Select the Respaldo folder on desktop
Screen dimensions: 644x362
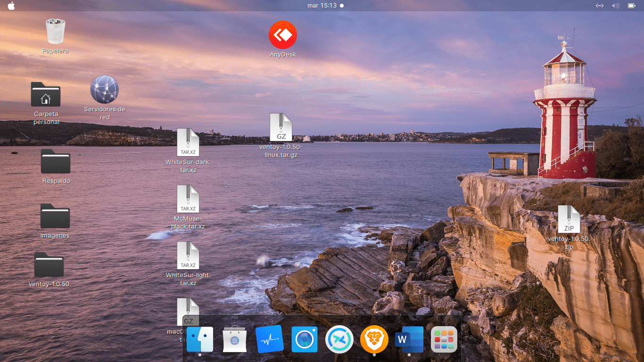point(56,162)
